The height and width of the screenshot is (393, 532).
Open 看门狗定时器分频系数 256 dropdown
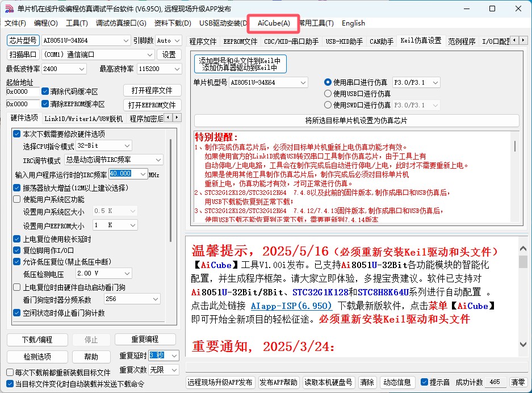pyautogui.click(x=132, y=299)
